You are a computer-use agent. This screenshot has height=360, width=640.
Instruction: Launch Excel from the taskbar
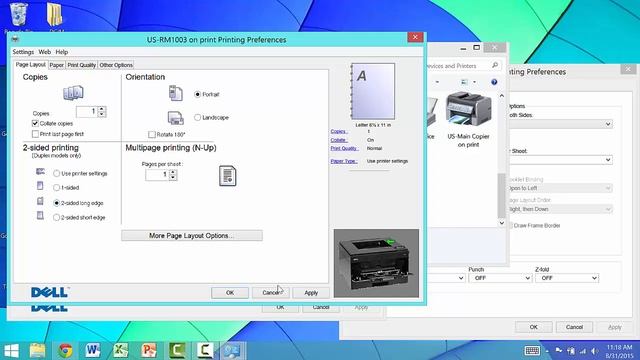pyautogui.click(x=121, y=351)
